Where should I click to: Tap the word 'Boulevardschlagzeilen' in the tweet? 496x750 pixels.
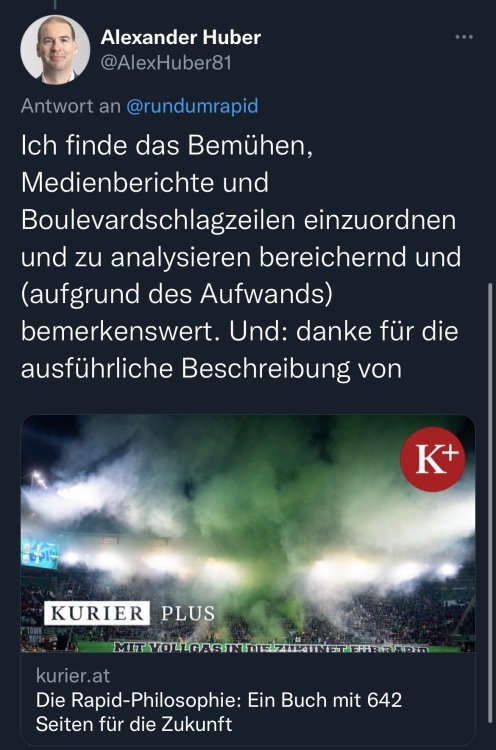pos(158,220)
